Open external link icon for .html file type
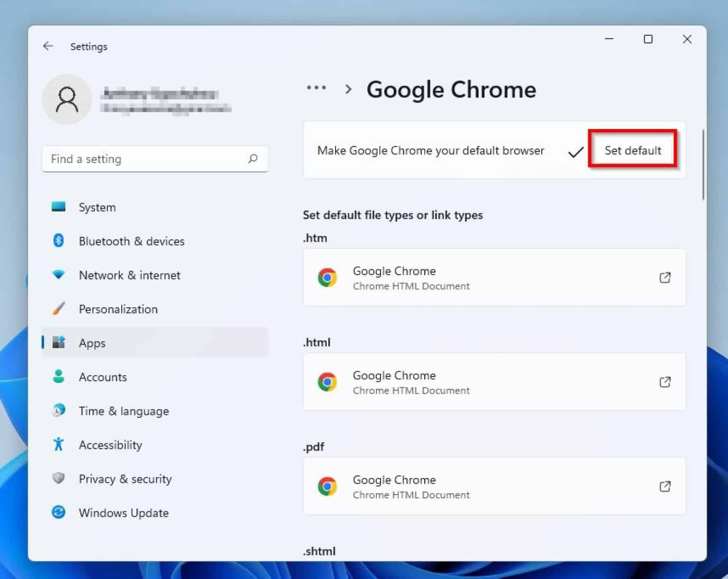Screen dimensions: 728x579 click(x=665, y=382)
